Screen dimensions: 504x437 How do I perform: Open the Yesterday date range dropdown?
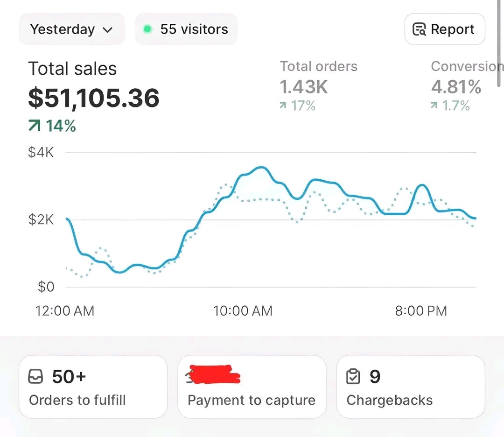coord(71,29)
